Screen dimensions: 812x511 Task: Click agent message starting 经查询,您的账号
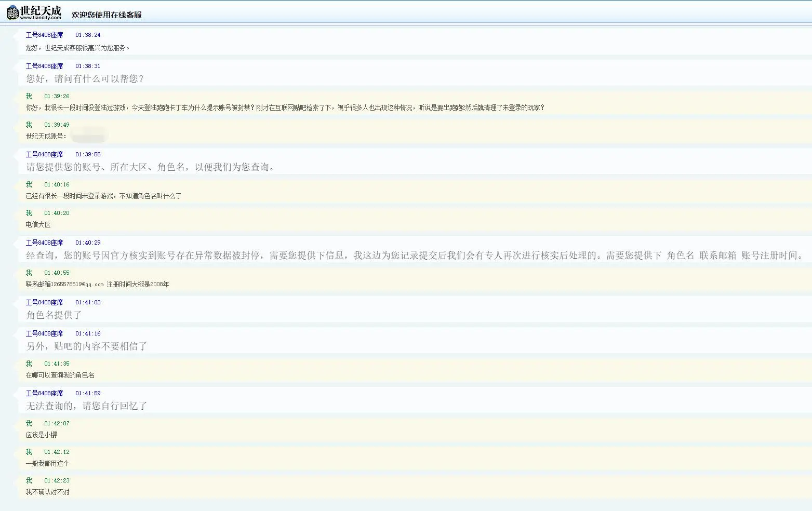pos(416,255)
